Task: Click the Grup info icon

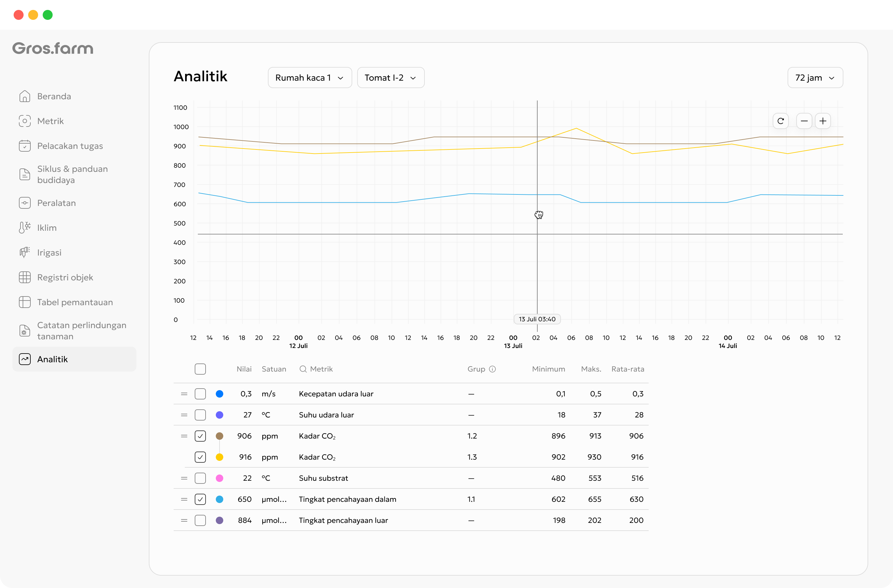Action: [x=493, y=369]
